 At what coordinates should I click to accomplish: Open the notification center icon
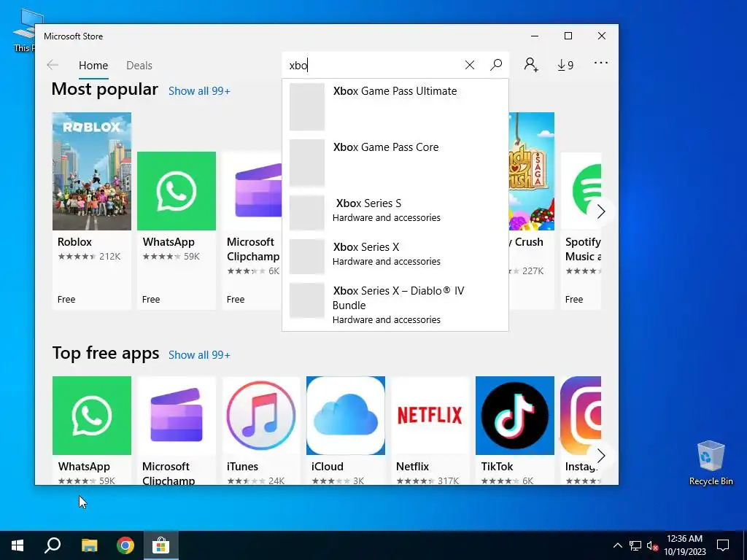click(723, 545)
